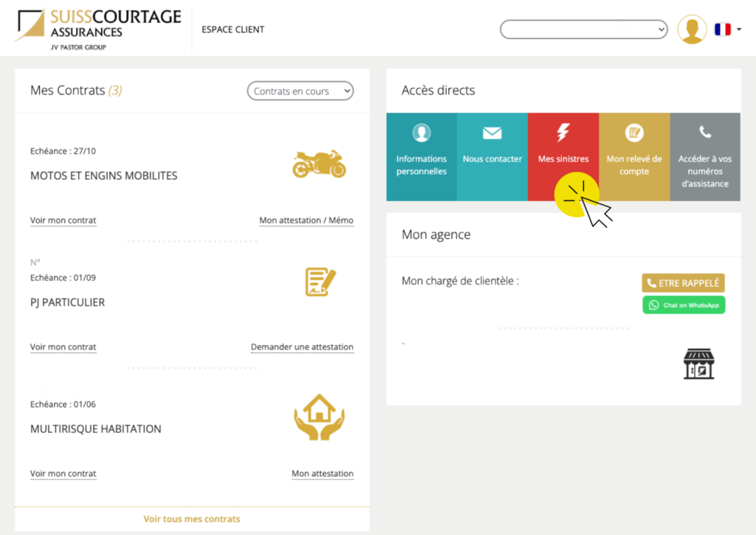Open the Mon relevé de compte tile
The height and width of the screenshot is (535, 756).
(634, 157)
